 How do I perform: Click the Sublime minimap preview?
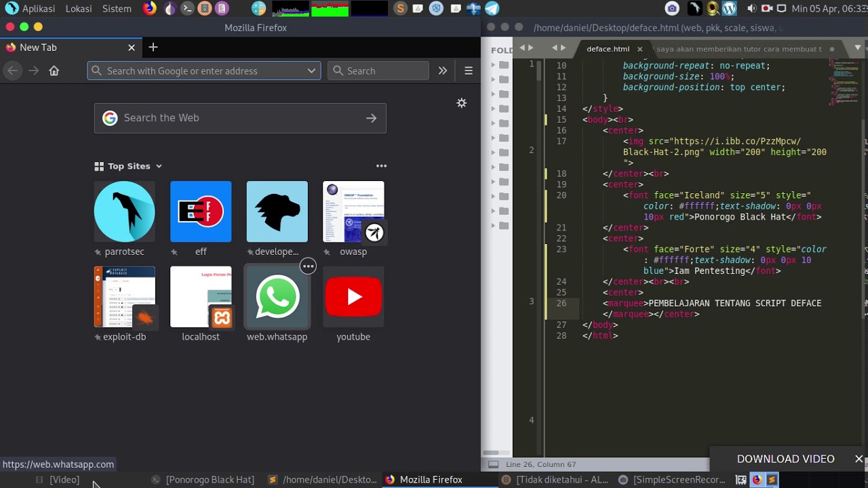point(846,81)
